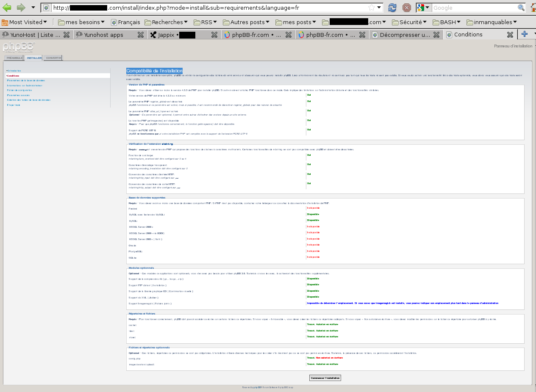The height and width of the screenshot is (392, 536).
Task: Click 'Informations sur l'administrateur' sidebar item
Action: tap(25, 86)
